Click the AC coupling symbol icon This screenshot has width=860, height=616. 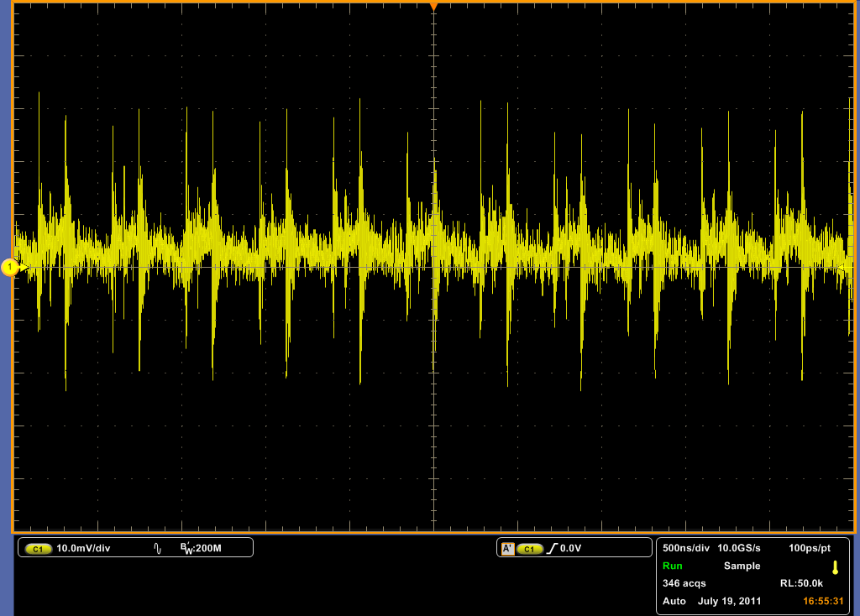157,549
